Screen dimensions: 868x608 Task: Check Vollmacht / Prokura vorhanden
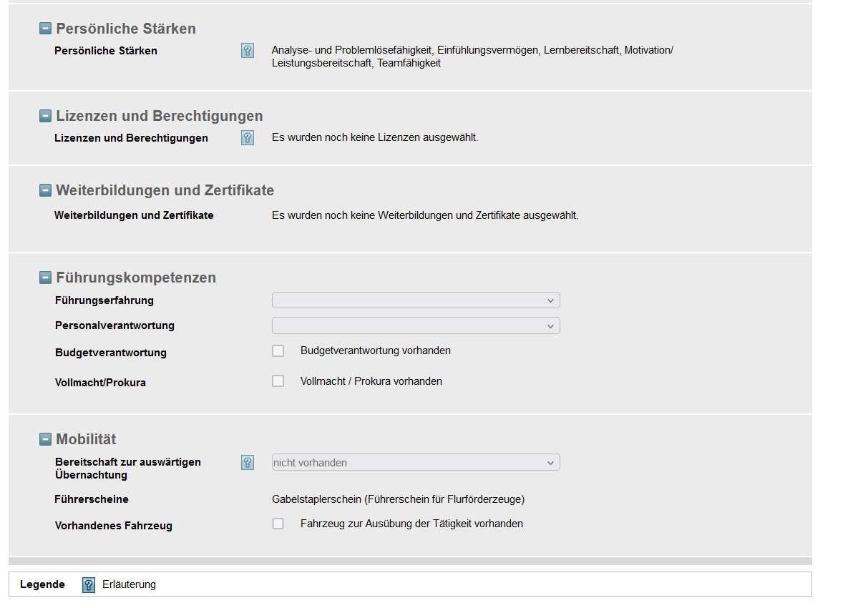tap(278, 381)
